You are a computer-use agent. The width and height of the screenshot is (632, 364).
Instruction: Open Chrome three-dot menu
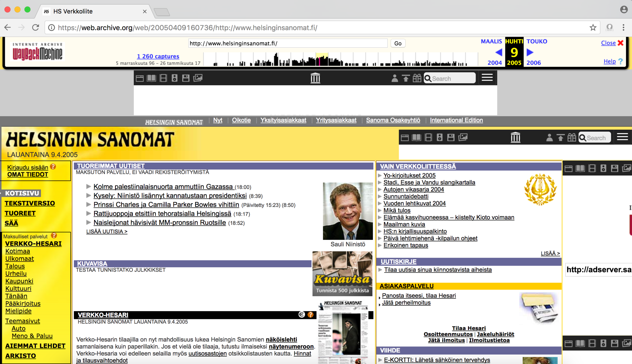click(623, 28)
